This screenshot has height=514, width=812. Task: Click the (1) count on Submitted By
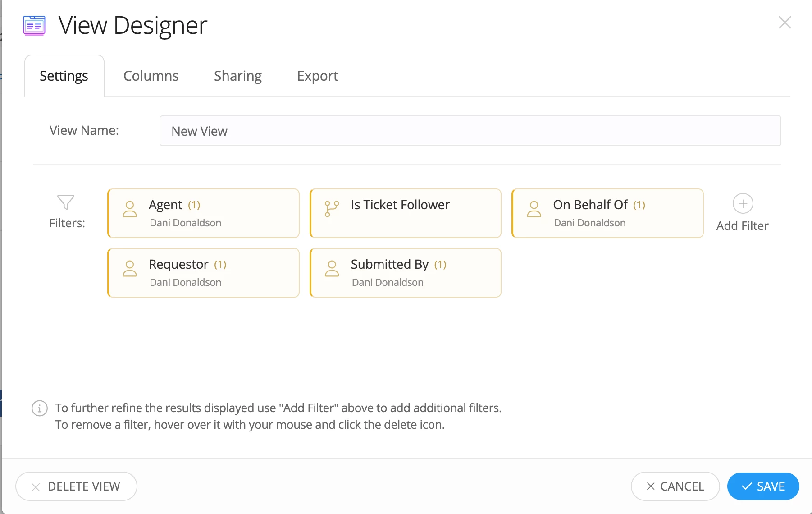(x=440, y=265)
